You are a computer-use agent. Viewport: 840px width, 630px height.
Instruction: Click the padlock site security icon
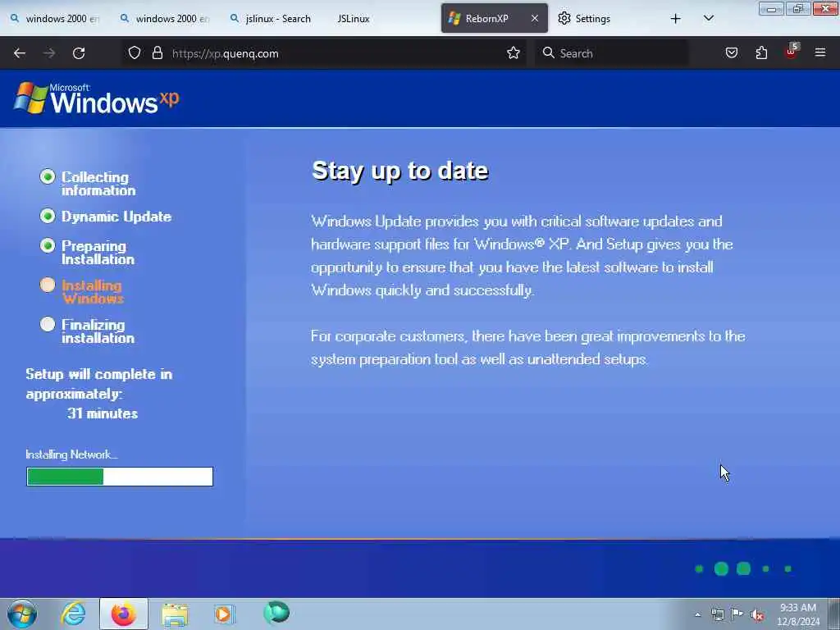[157, 53]
